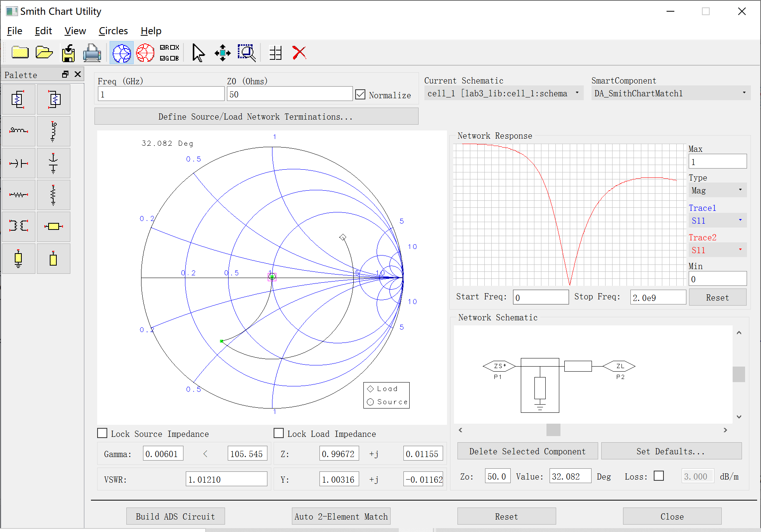This screenshot has width=761, height=532.
Task: Uncheck the Normalize checkbox
Action: click(360, 95)
